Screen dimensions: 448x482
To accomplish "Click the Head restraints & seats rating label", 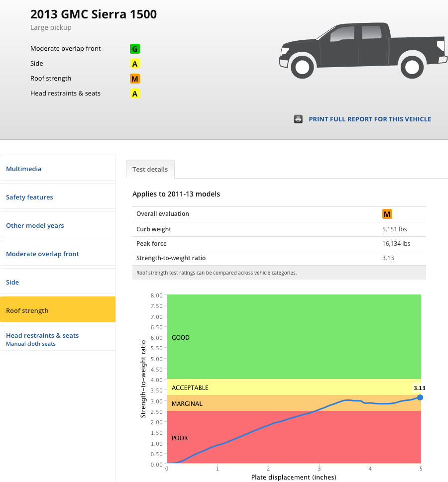I will click(x=66, y=93).
